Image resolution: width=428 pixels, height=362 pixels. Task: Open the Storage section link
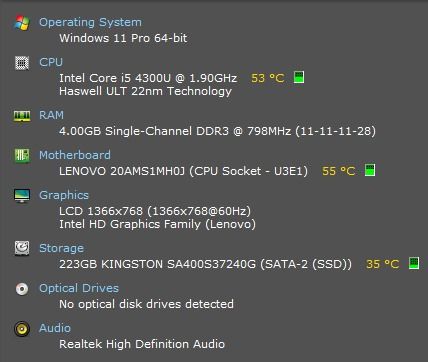pos(61,248)
